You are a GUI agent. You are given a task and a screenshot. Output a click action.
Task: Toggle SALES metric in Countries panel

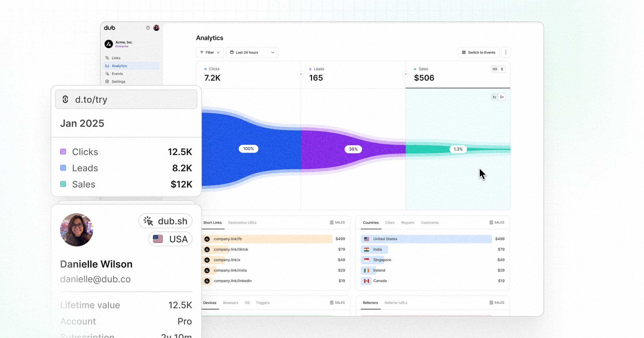tap(497, 223)
